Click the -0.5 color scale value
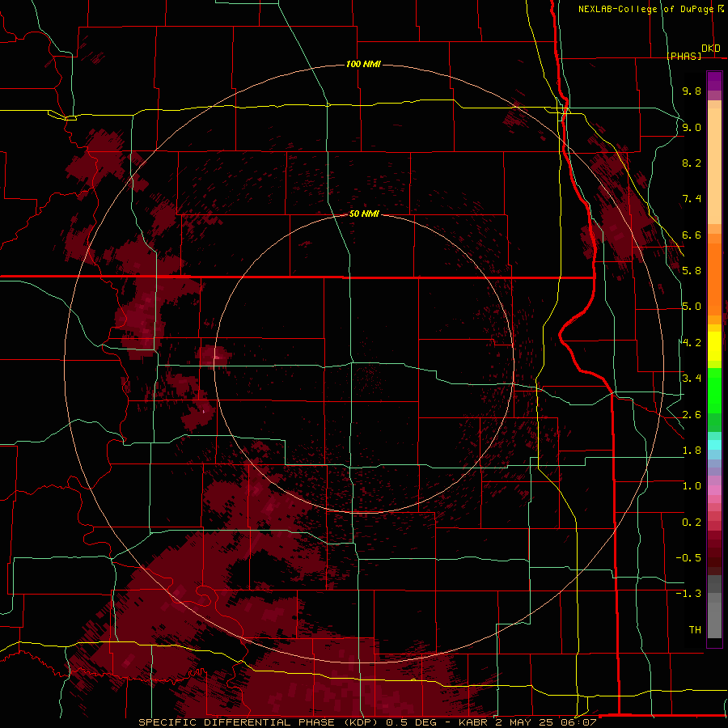The width and height of the screenshot is (728, 728). pyautogui.click(x=688, y=558)
